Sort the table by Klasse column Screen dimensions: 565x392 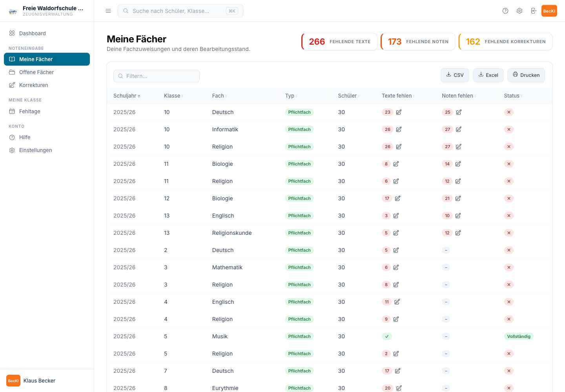tap(173, 96)
